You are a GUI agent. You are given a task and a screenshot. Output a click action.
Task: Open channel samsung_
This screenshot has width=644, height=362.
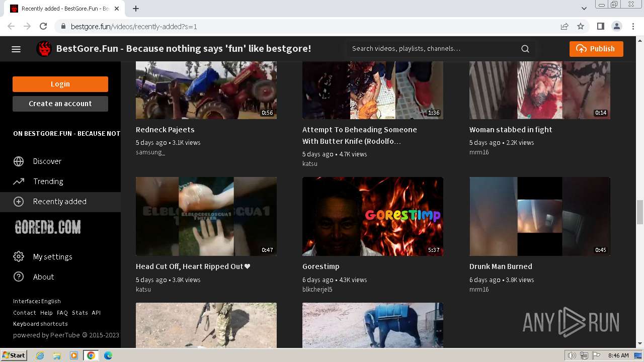(x=150, y=152)
